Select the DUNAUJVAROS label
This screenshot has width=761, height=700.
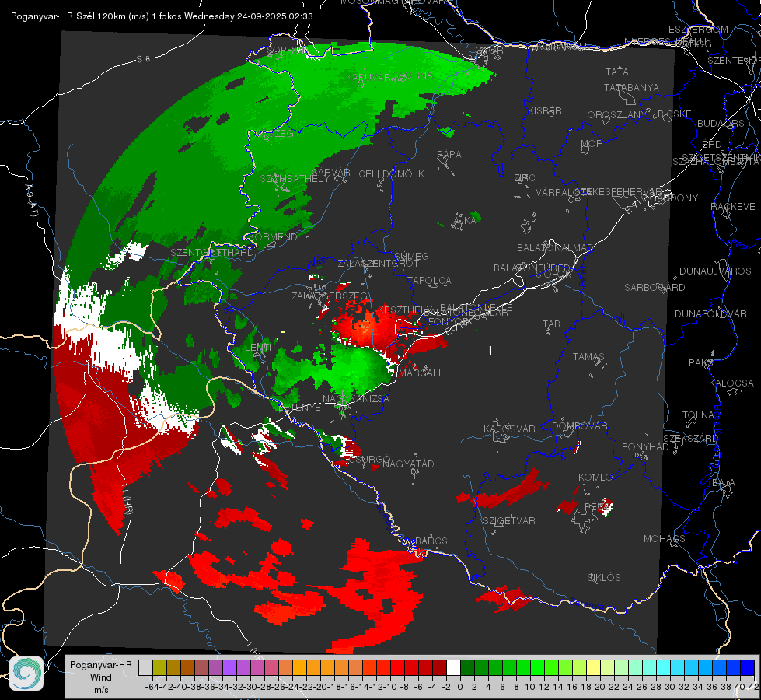click(x=715, y=271)
